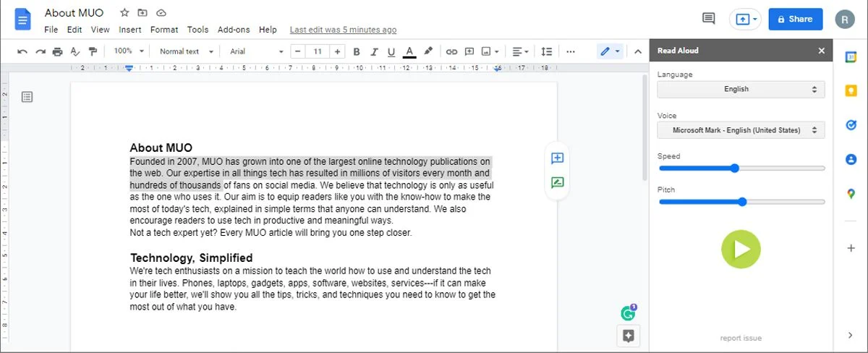
Task: Open Google Tasks in side panel
Action: click(851, 124)
